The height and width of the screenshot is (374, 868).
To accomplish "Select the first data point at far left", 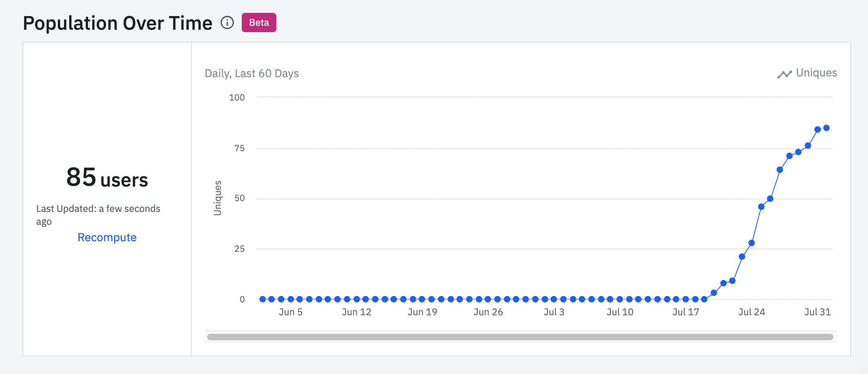I will (263, 299).
